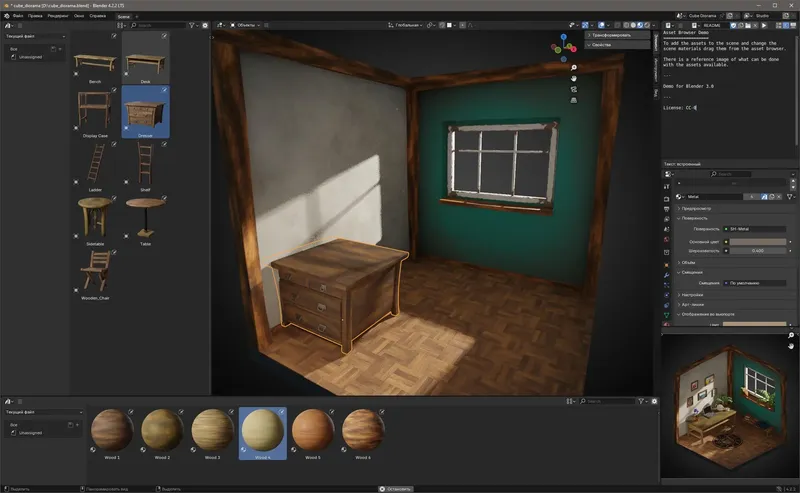
Task: Click the Основной цвет color field
Action: point(756,240)
